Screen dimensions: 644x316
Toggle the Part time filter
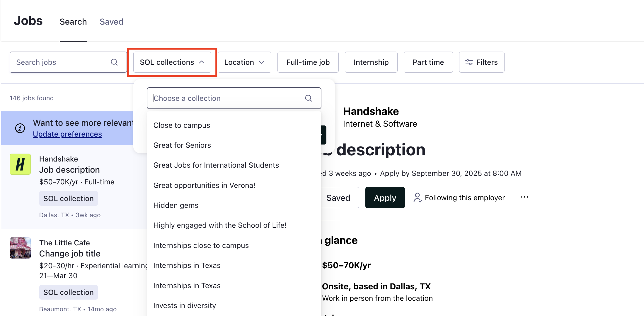coord(428,62)
